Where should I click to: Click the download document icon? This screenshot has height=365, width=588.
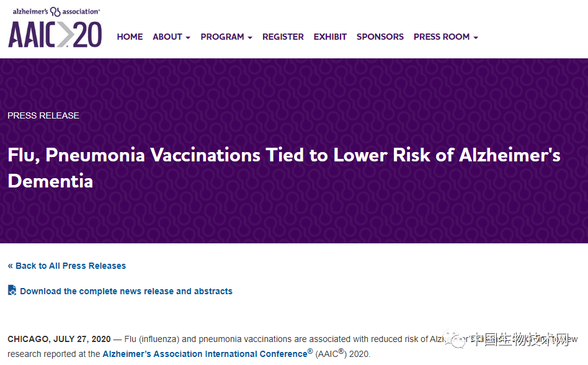pos(12,290)
